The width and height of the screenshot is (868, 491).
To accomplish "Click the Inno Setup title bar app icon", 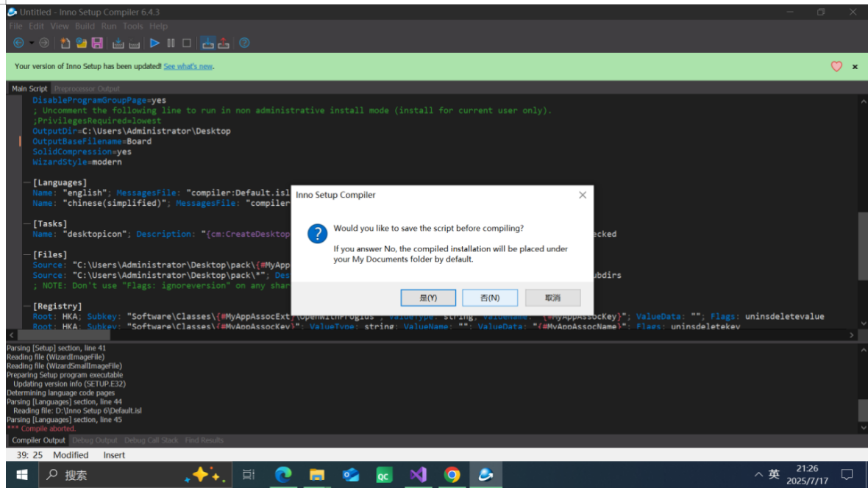I will (13, 12).
